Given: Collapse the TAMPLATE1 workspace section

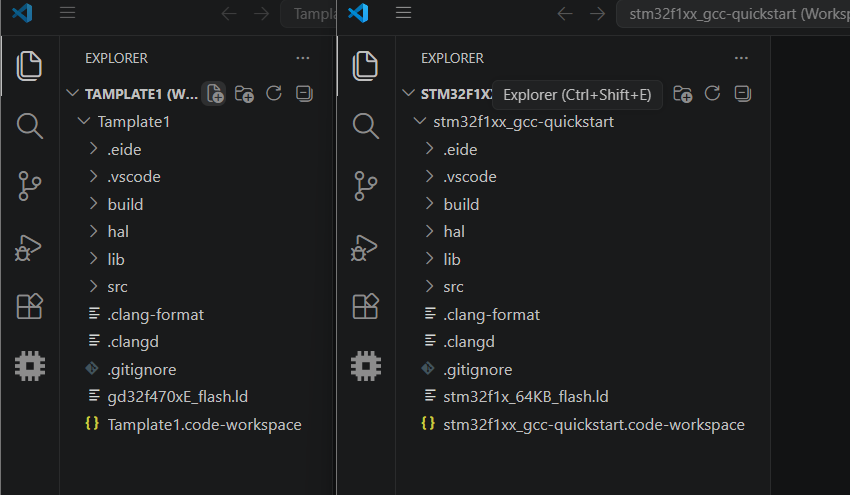Looking at the screenshot, I should (x=72, y=93).
